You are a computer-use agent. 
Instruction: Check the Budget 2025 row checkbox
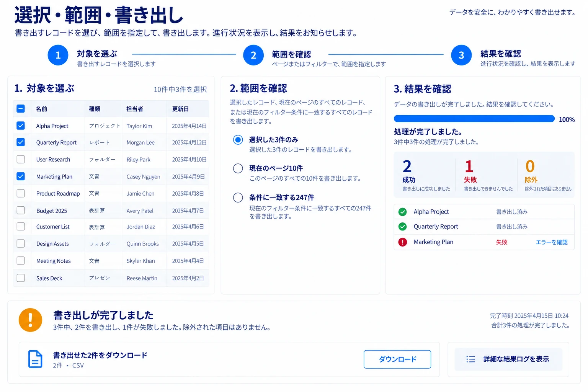(21, 210)
